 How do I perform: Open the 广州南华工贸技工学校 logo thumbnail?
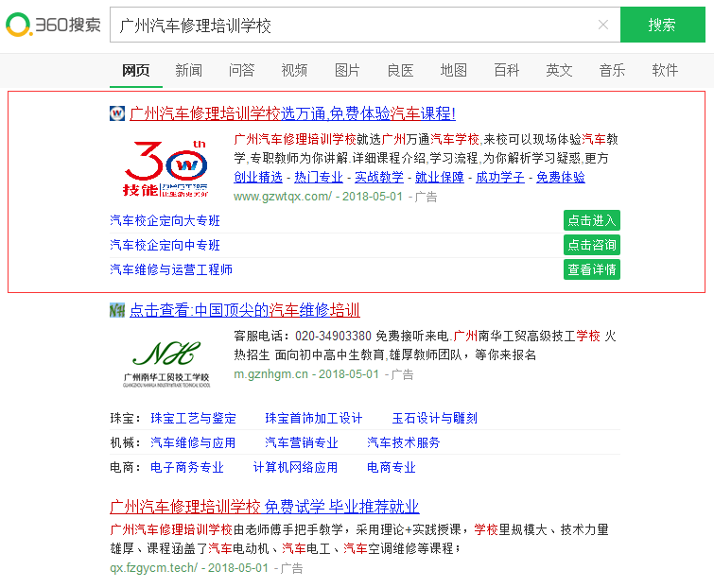click(x=166, y=364)
